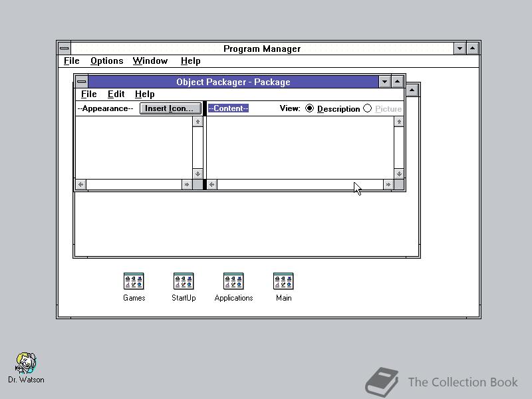Open Object Packager File menu

pos(89,94)
